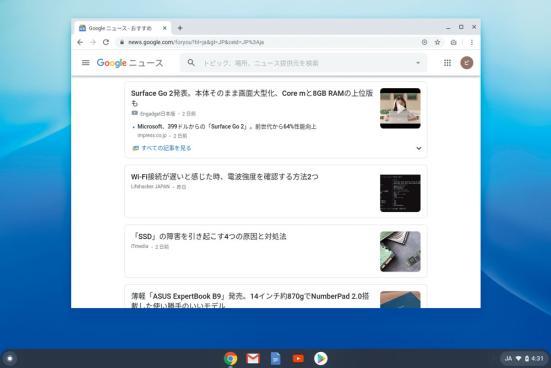Image resolution: width=551 pixels, height=368 pixels.
Task: Open a new browser tab
Action: tap(180, 28)
